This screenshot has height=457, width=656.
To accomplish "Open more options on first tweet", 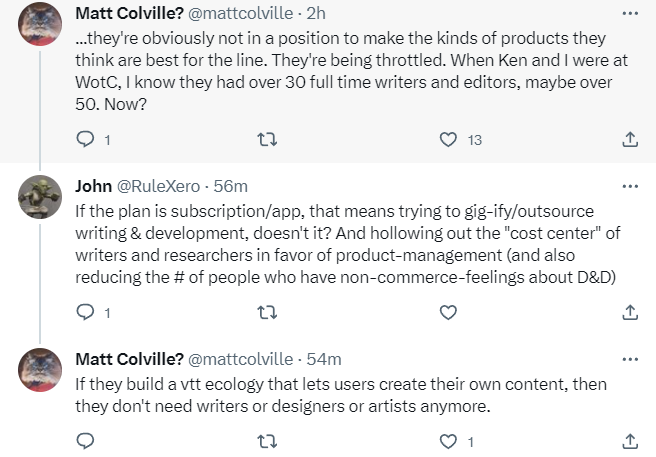I will click(630, 13).
